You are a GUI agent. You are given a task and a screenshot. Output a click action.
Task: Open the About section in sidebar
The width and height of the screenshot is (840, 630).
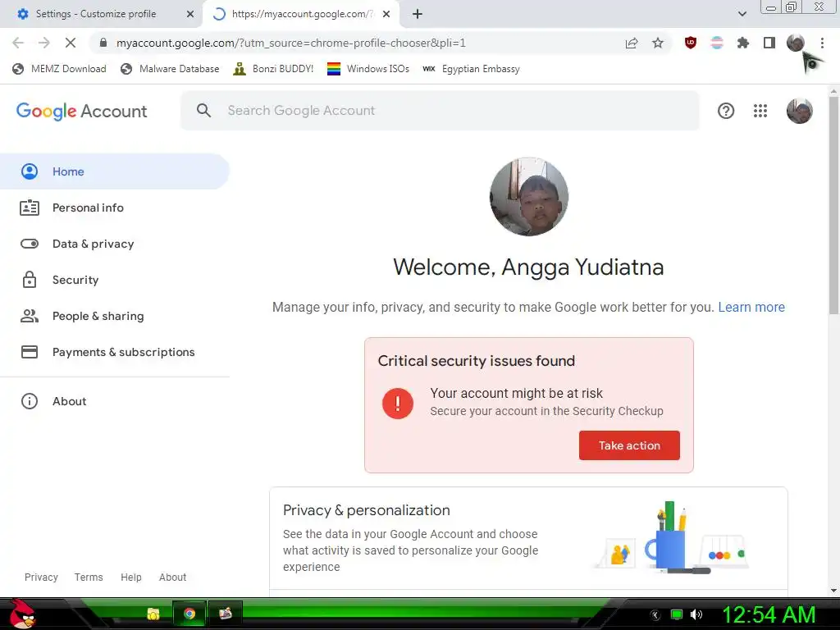pos(114,401)
